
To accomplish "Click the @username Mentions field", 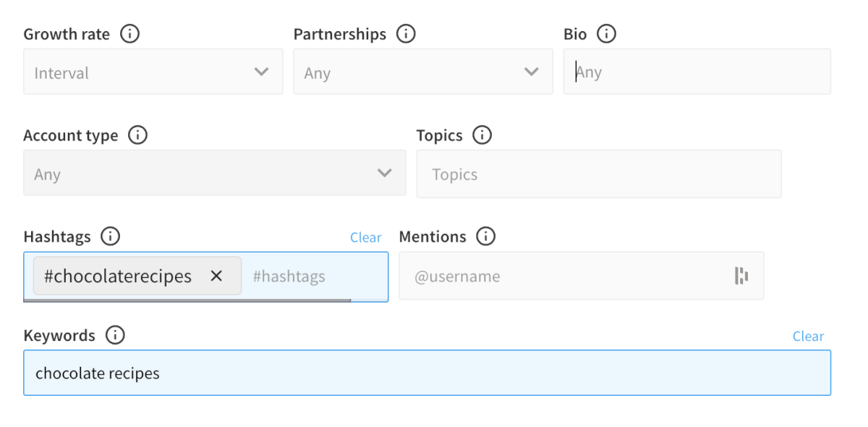I will click(564, 276).
